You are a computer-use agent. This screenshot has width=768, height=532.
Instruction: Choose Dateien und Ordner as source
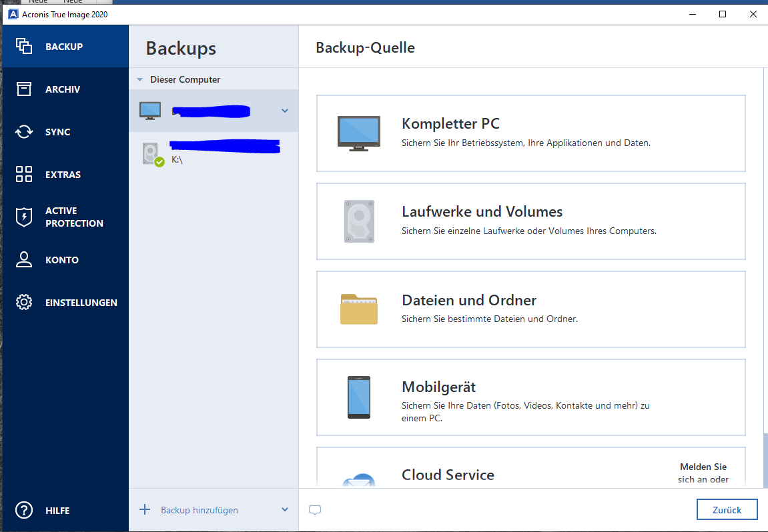531,309
